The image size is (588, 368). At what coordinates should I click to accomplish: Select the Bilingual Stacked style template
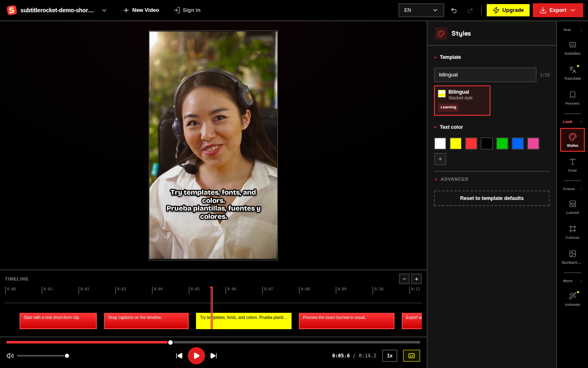462,101
